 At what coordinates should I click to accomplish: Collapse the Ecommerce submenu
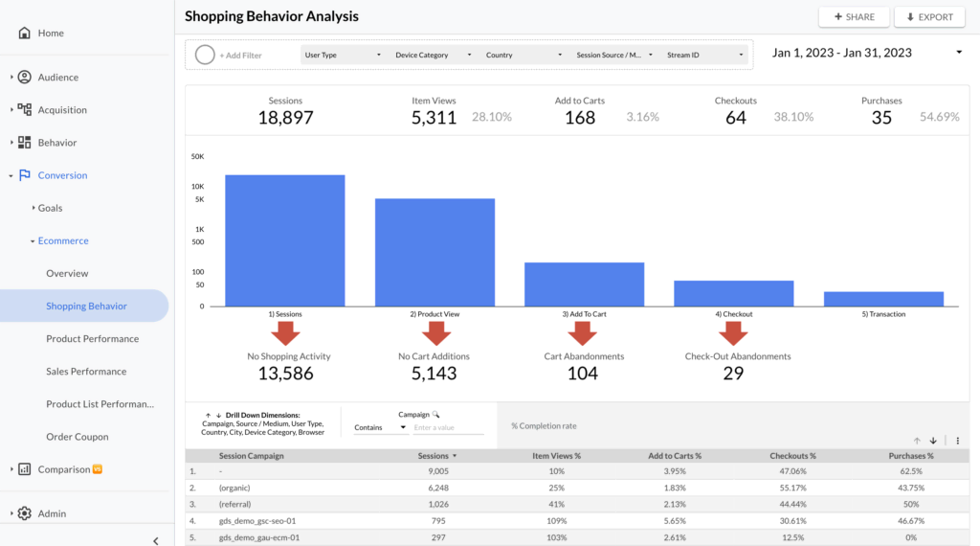(x=33, y=241)
